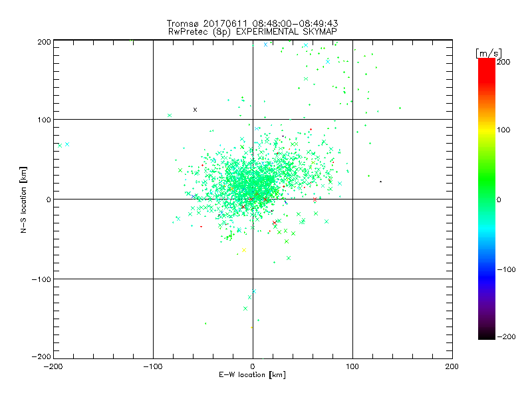Click the x-axis '0' tick label
The image size is (532, 399).
pyautogui.click(x=253, y=366)
